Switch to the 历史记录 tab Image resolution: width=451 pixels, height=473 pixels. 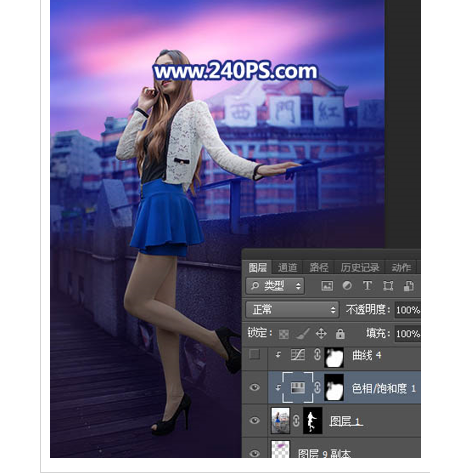[x=360, y=267]
